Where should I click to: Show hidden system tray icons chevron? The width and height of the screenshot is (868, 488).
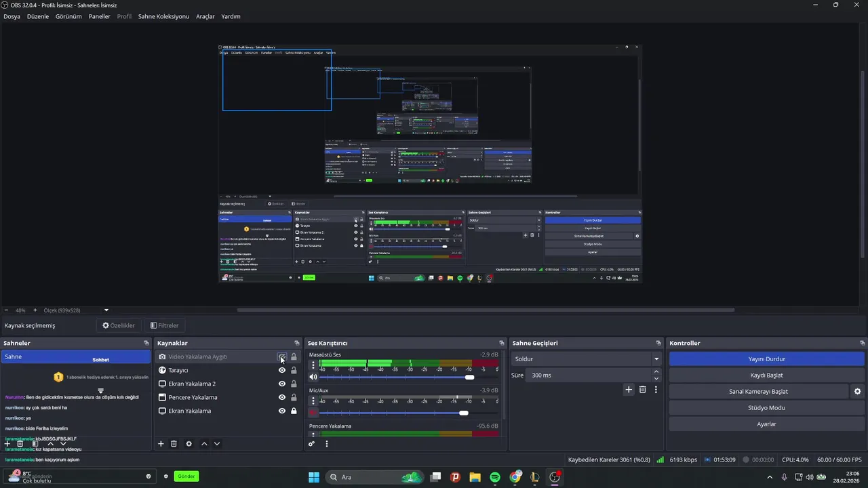pyautogui.click(x=769, y=477)
